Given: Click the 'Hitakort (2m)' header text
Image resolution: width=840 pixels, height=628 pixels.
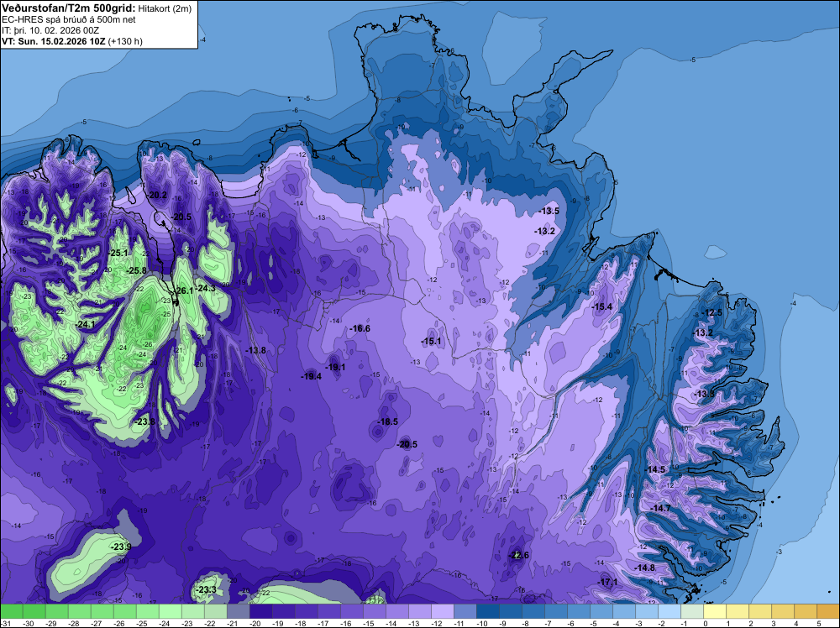Looking at the screenshot, I should point(165,8).
